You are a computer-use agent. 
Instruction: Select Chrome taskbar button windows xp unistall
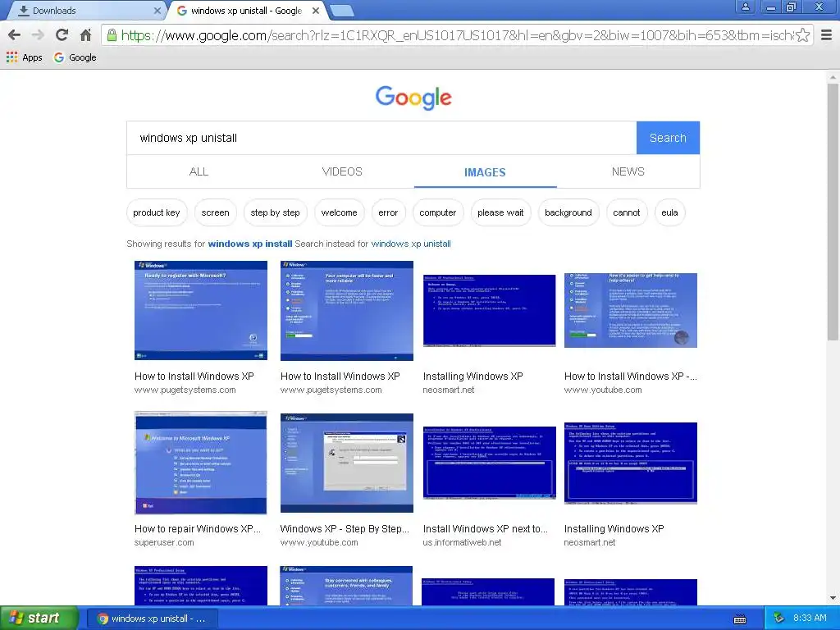click(x=152, y=619)
